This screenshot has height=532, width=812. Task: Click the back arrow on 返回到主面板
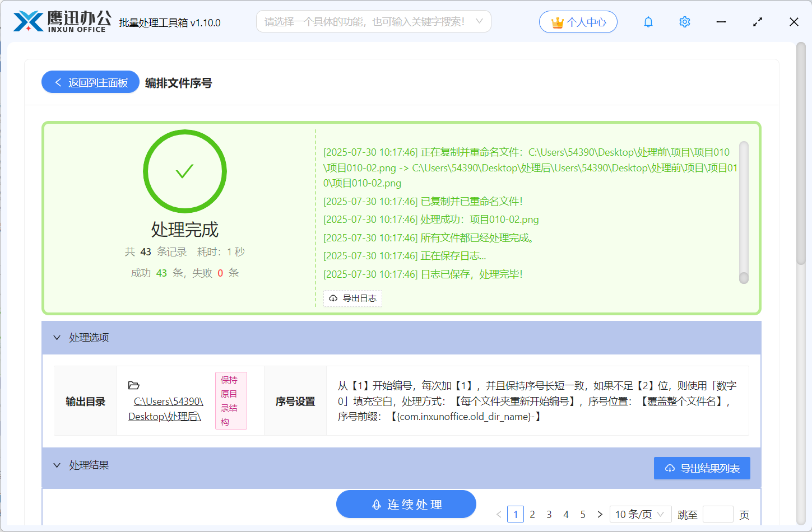(x=57, y=82)
